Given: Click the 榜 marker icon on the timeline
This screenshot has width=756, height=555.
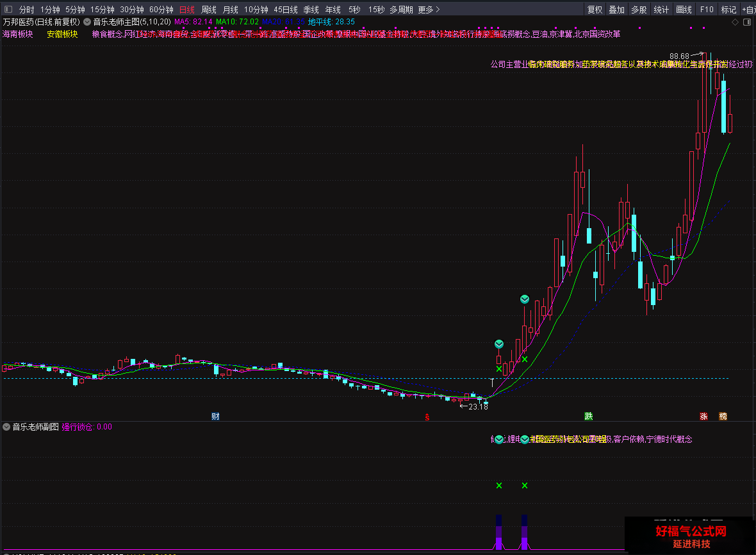Looking at the screenshot, I should [x=723, y=416].
